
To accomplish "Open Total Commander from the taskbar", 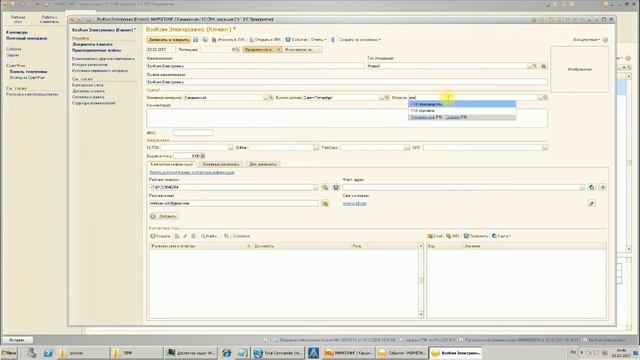I will click(x=278, y=353).
